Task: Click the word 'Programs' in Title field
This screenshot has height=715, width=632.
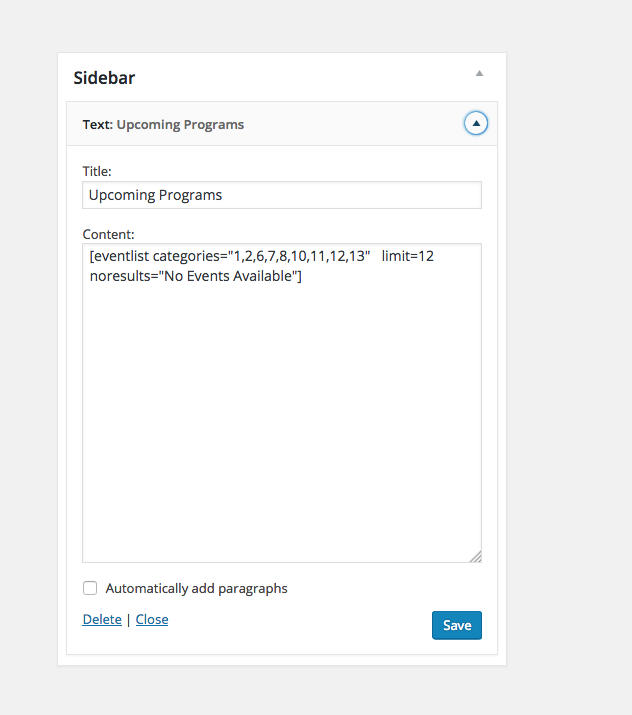Action: coord(189,195)
